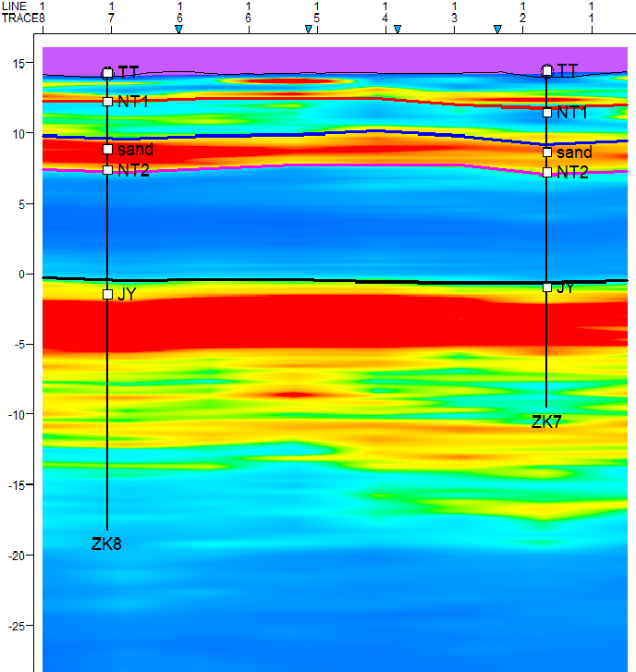This screenshot has height=672, width=636.
Task: Click the TRACE header label
Action: pos(19,18)
